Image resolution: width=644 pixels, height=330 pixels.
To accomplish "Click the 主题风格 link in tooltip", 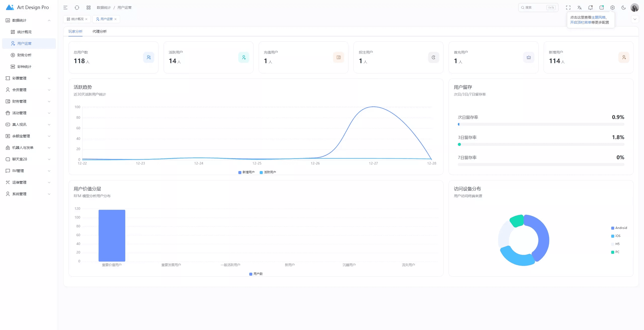I will tap(598, 17).
